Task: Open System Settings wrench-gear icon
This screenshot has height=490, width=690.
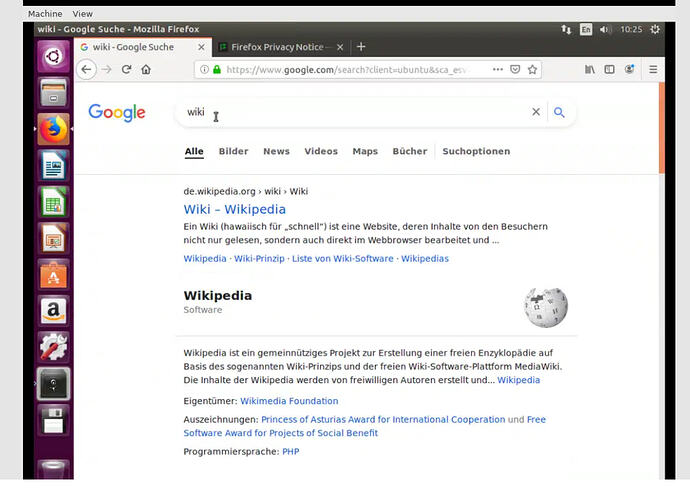Action: coord(53,347)
